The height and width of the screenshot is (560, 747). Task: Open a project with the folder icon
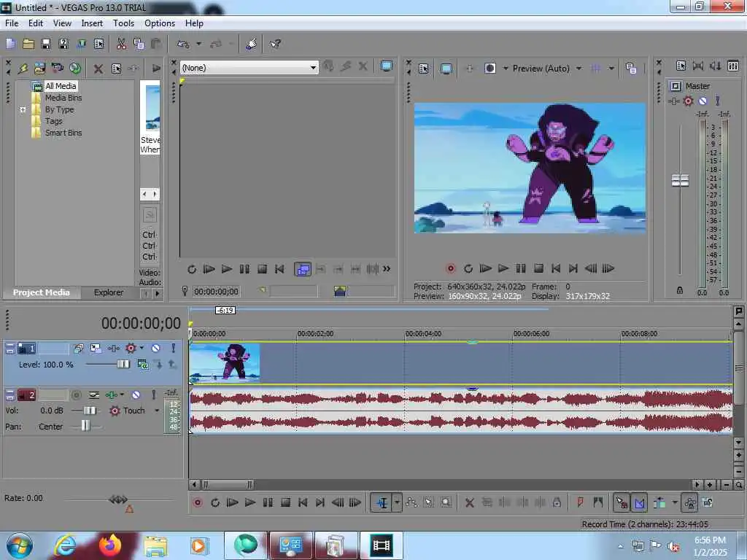(x=28, y=44)
